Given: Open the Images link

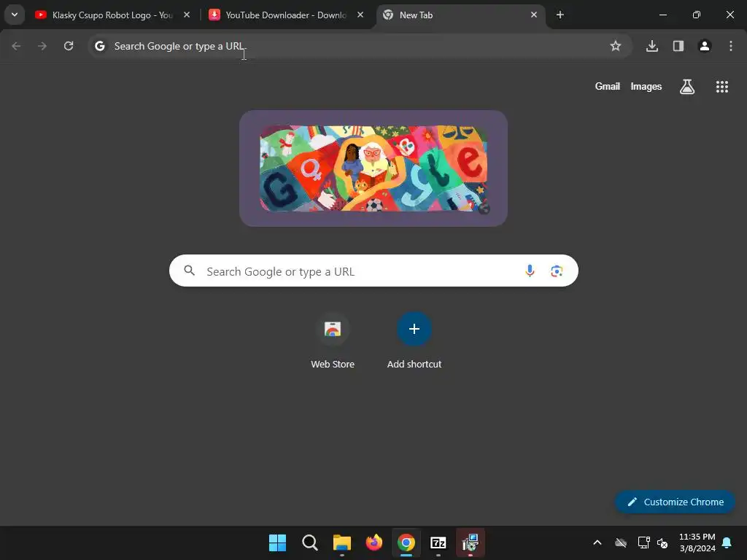Looking at the screenshot, I should pyautogui.click(x=646, y=86).
